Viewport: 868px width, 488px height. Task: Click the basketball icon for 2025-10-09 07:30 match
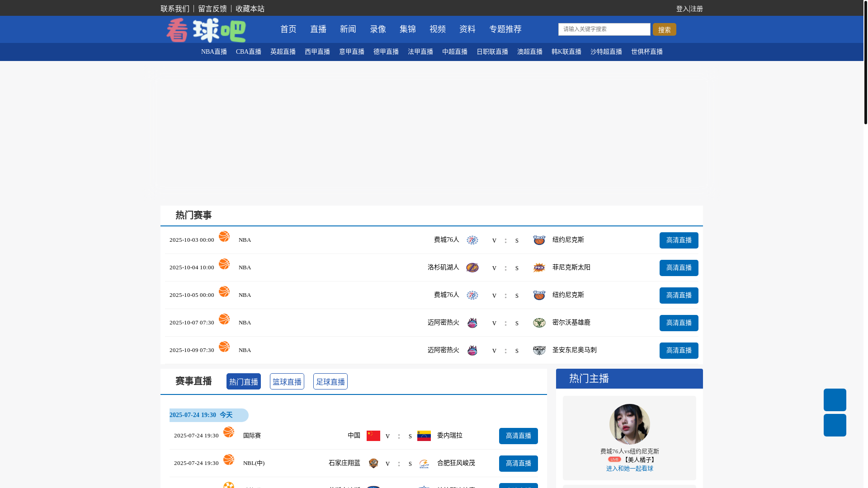pos(224,347)
